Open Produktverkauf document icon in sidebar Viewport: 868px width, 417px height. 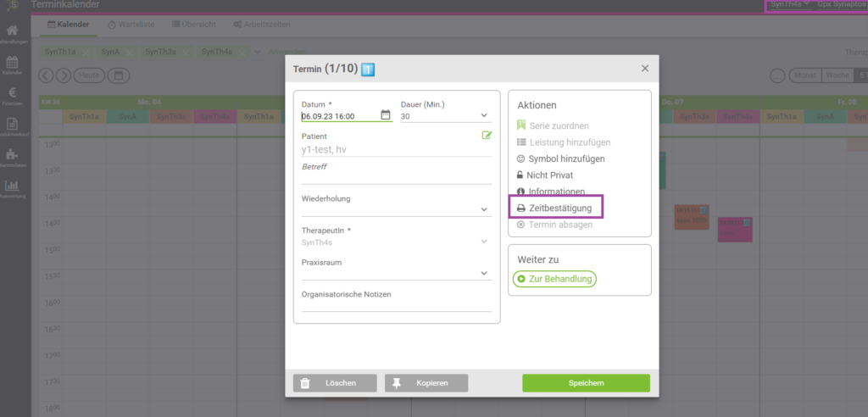(12, 125)
